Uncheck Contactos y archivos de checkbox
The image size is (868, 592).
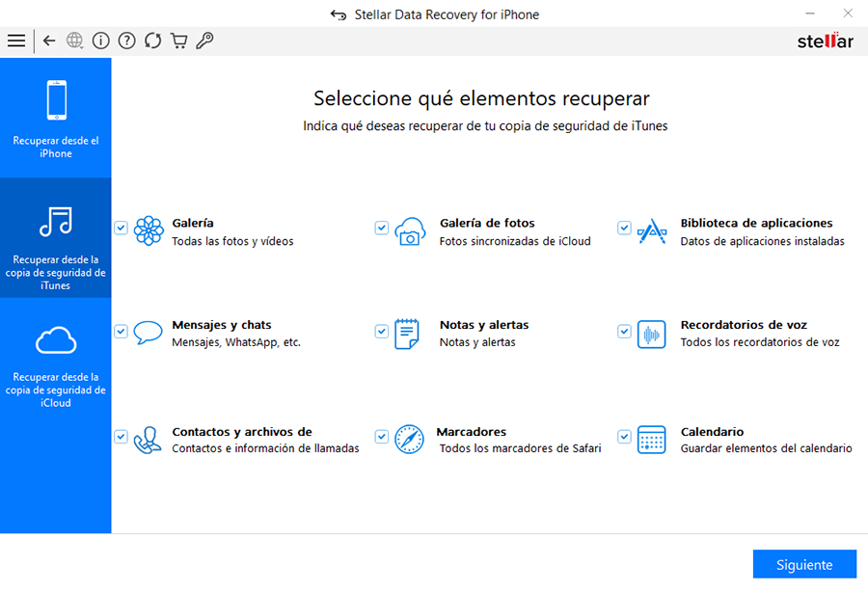(x=122, y=437)
